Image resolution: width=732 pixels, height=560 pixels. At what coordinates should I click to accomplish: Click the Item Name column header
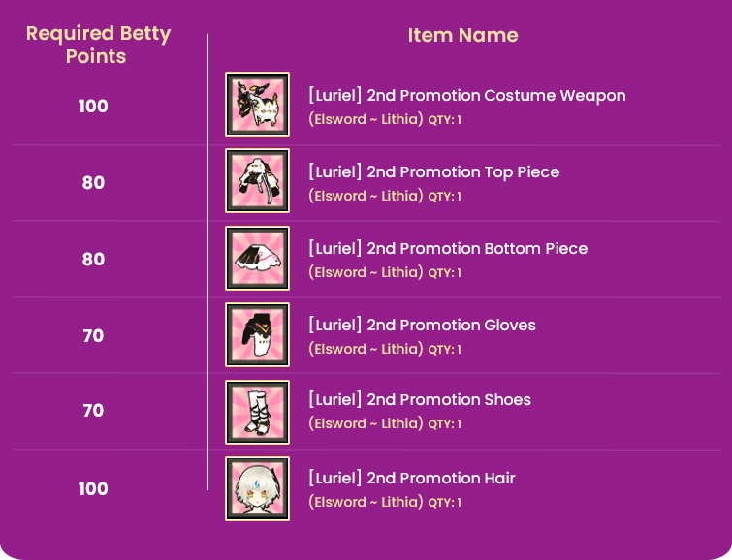click(462, 36)
